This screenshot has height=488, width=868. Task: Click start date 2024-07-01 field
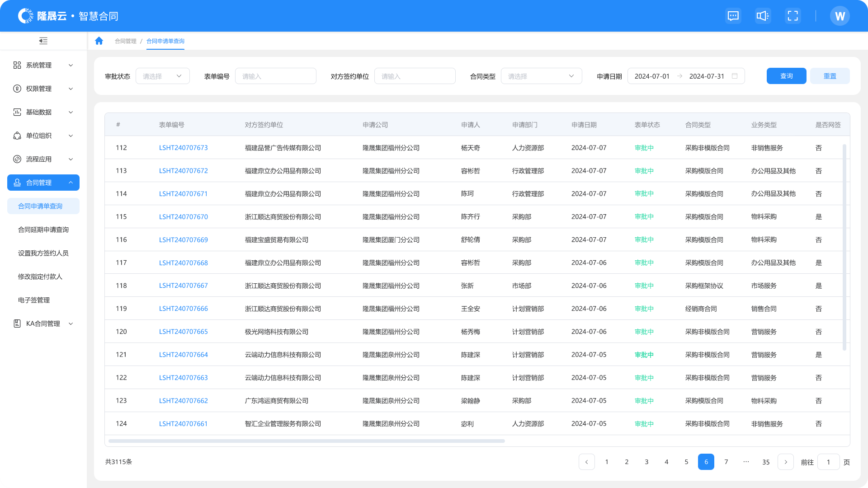coord(652,76)
